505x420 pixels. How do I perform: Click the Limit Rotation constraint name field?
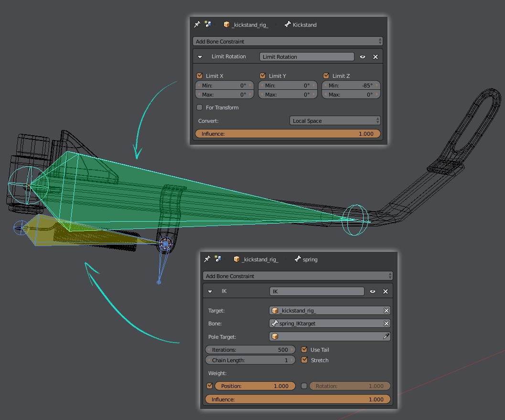click(307, 57)
